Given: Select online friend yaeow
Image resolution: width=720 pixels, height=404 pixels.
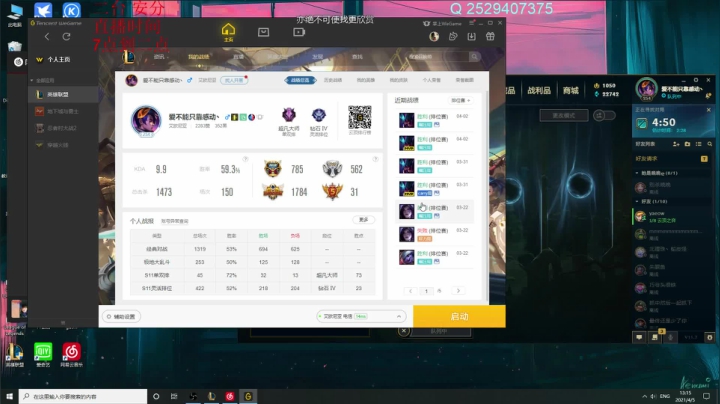Looking at the screenshot, I should 673,217.
